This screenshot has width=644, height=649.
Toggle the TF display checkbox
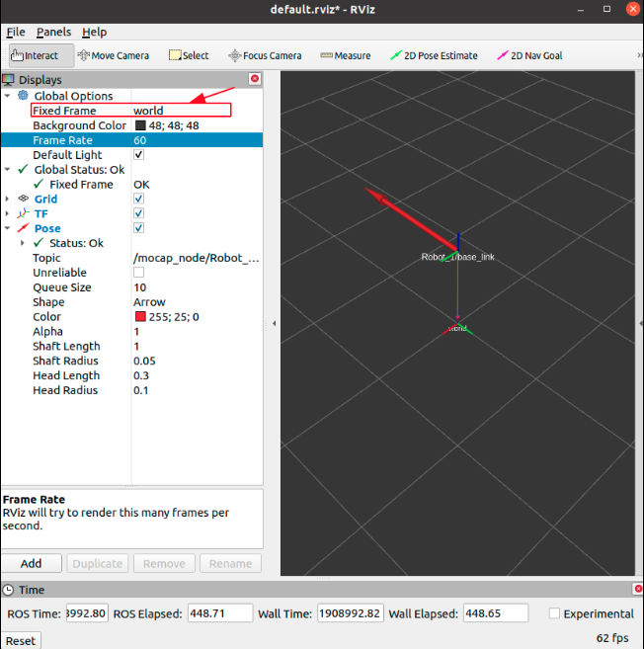click(139, 214)
